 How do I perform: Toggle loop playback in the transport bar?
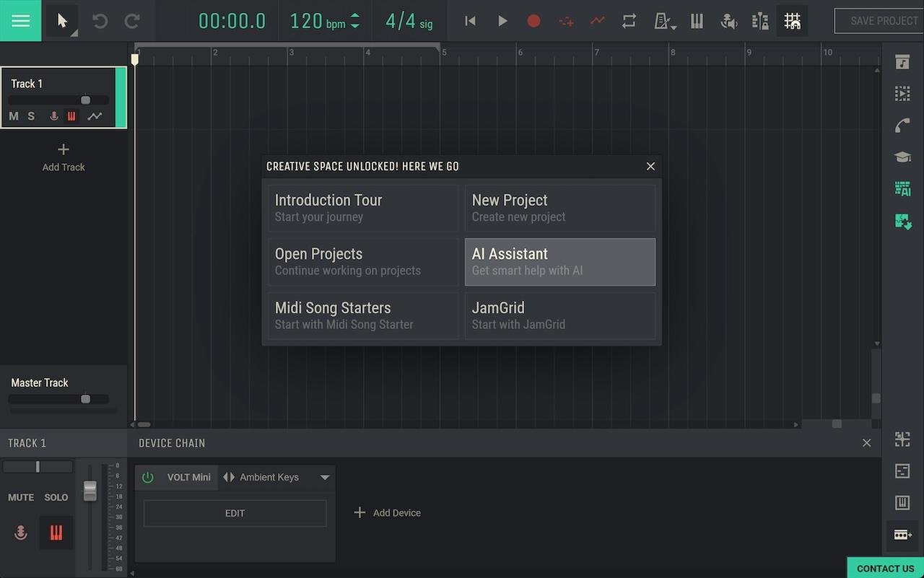click(629, 21)
